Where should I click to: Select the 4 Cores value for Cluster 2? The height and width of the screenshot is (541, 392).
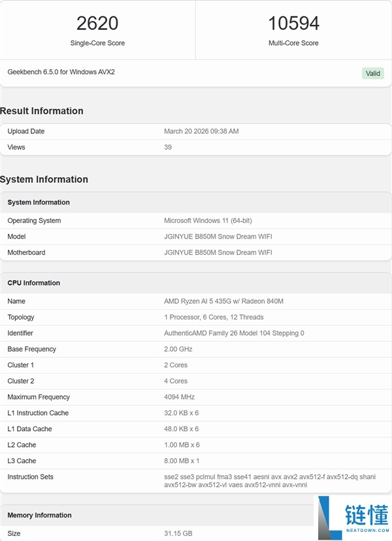point(176,381)
